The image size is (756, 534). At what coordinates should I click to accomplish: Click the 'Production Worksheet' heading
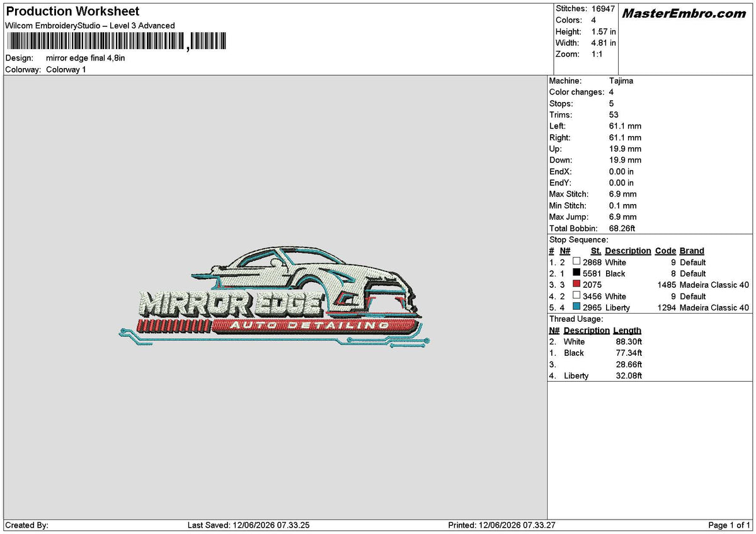[72, 11]
